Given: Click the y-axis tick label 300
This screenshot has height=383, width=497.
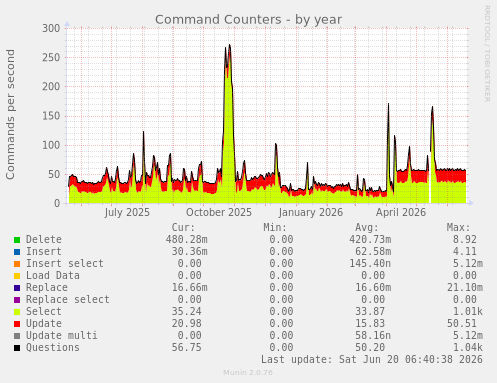Looking at the screenshot, I should (x=51, y=28).
